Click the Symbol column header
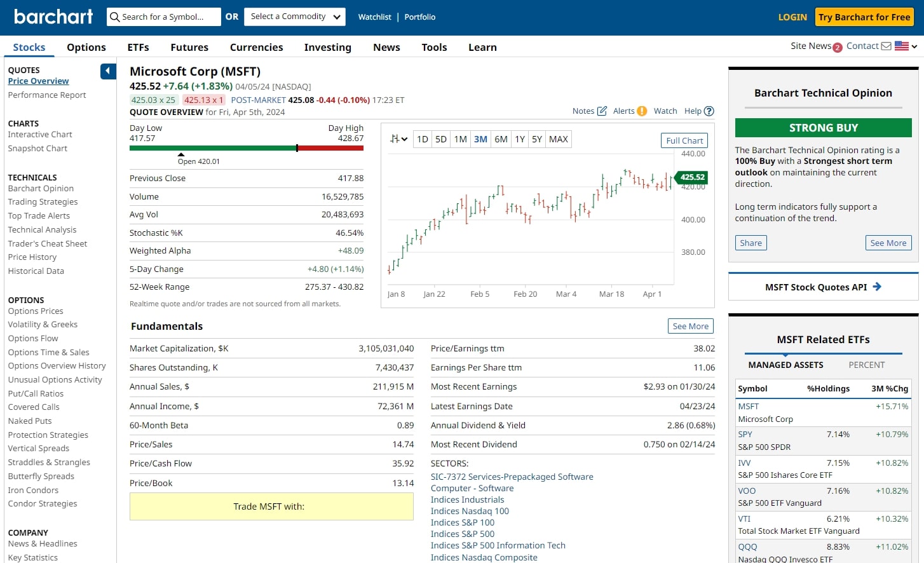924x563 pixels. coord(752,389)
